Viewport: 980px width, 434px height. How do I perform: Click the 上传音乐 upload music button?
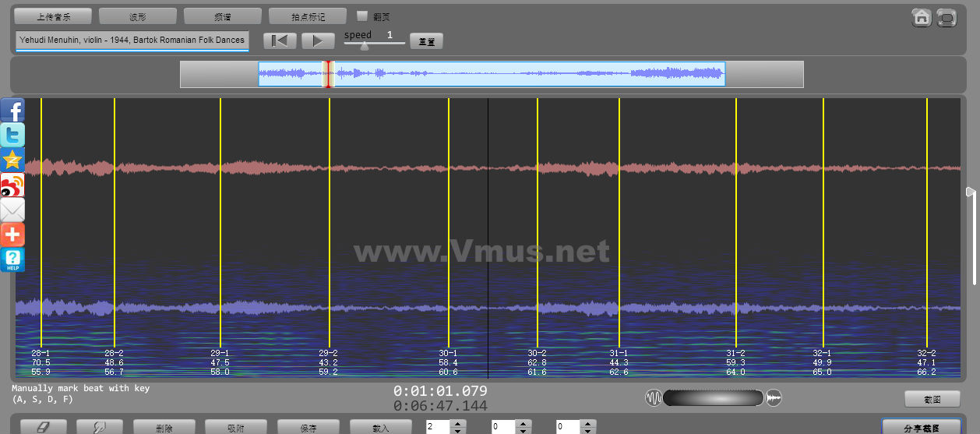tap(53, 16)
